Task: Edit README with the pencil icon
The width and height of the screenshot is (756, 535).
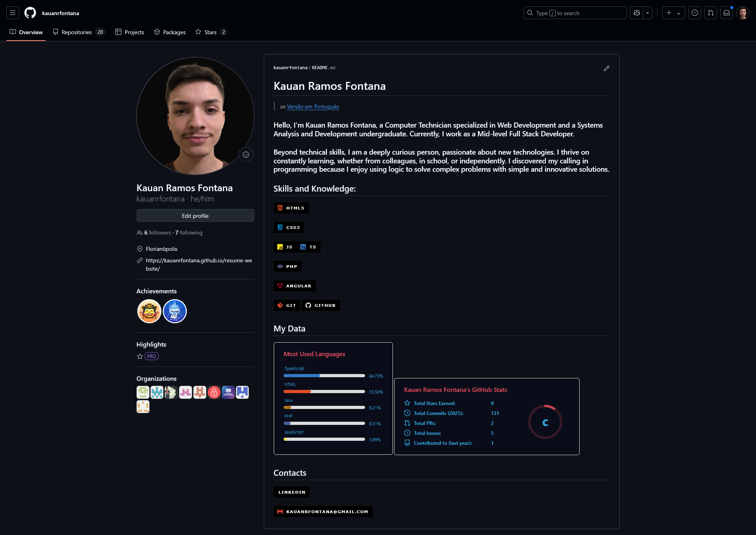Action: 606,68
